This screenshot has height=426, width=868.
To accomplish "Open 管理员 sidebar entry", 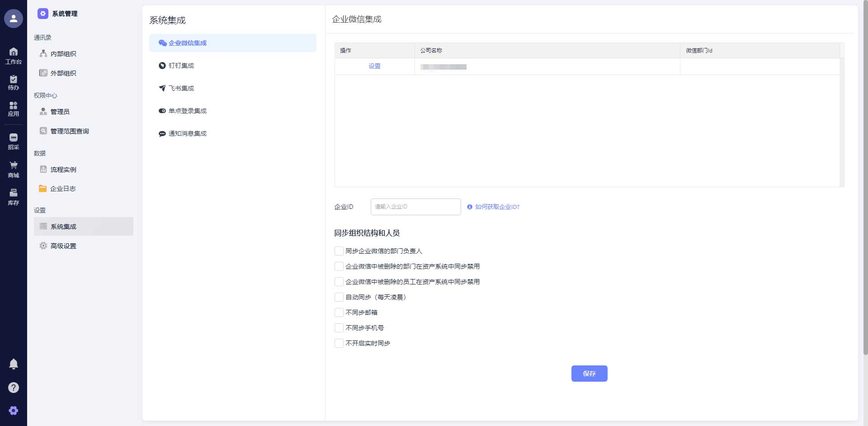I will (x=84, y=112).
